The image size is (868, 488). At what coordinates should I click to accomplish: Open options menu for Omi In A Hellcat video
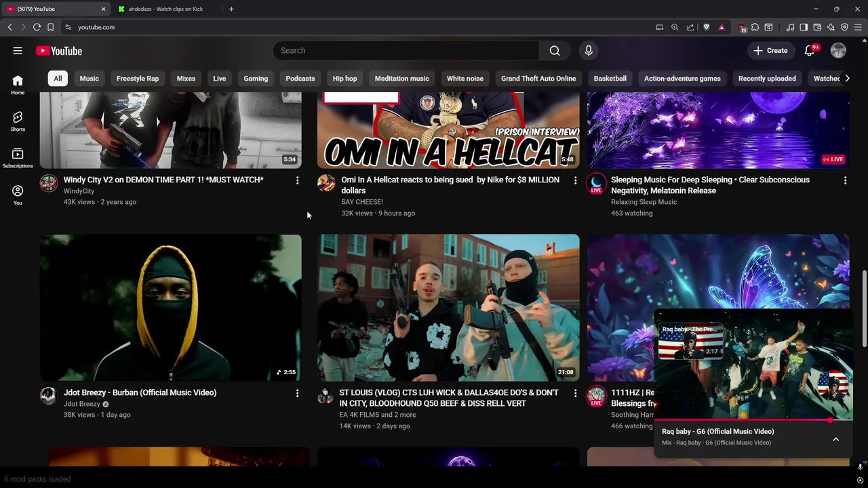(575, 180)
